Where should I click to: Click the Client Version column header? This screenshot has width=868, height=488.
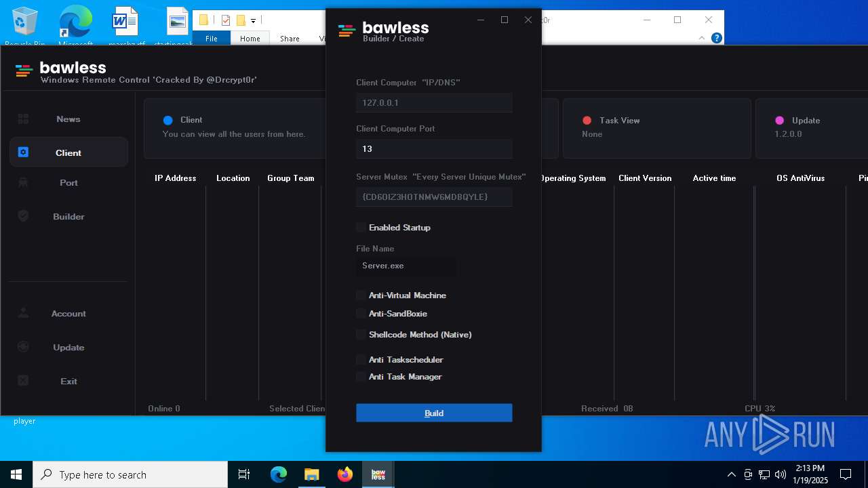coord(645,178)
